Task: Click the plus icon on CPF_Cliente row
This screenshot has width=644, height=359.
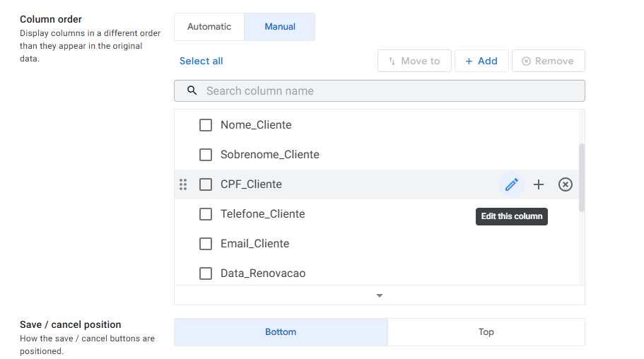Action: coord(539,184)
